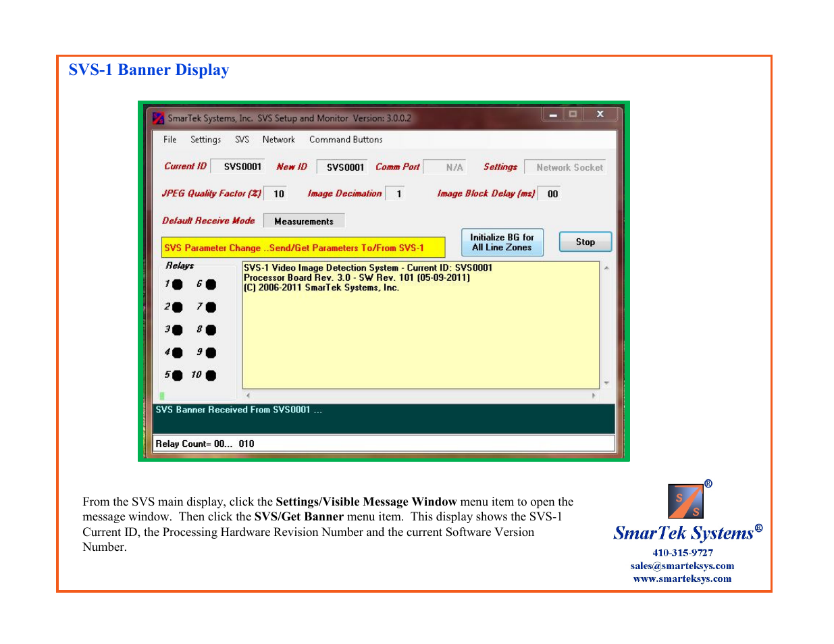Click the Comm Port N/A field
Image resolution: width=834 pixels, height=644 pixels.
point(445,167)
